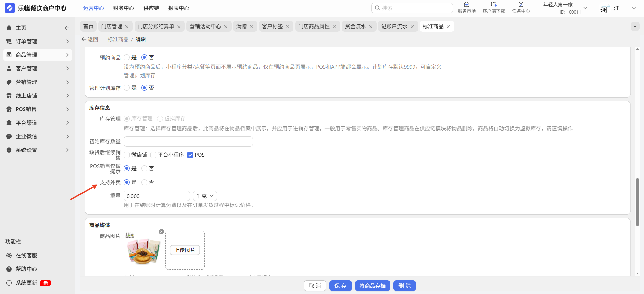Switch to 财务中心 menu
This screenshot has width=644, height=294.
(x=124, y=8)
